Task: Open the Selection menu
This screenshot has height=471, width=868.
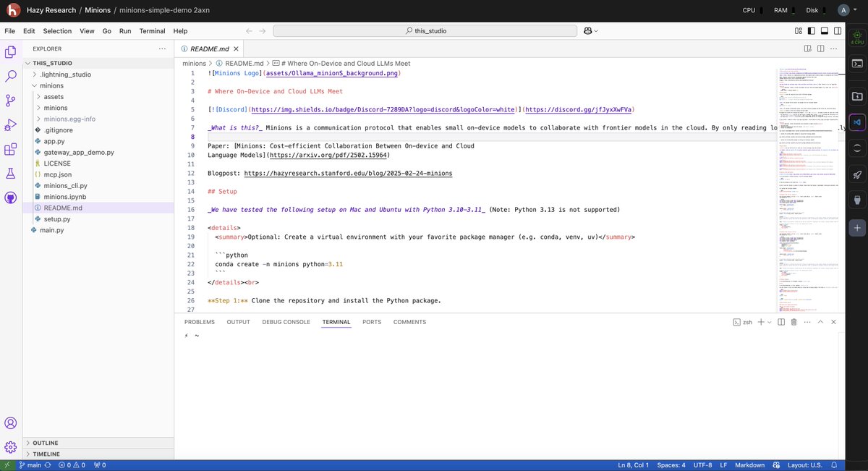Action: pos(57,31)
